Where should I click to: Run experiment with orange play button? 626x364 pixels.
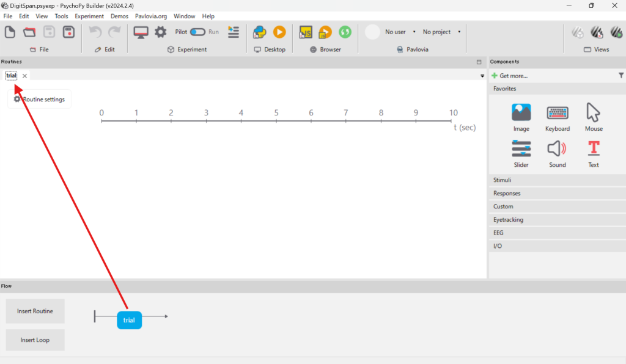[x=279, y=32]
